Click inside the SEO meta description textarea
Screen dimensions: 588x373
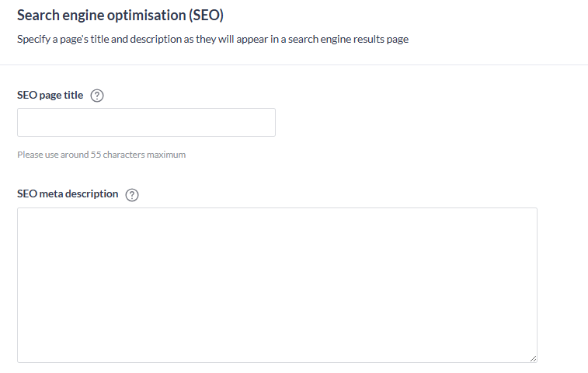click(277, 284)
